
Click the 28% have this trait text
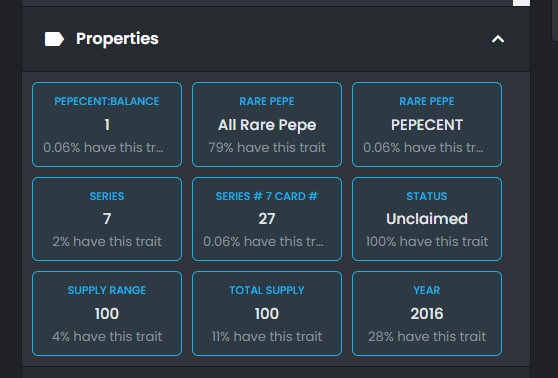coord(427,336)
